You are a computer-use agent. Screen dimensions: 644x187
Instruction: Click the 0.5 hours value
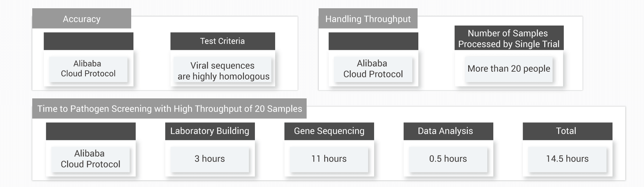[448, 159]
